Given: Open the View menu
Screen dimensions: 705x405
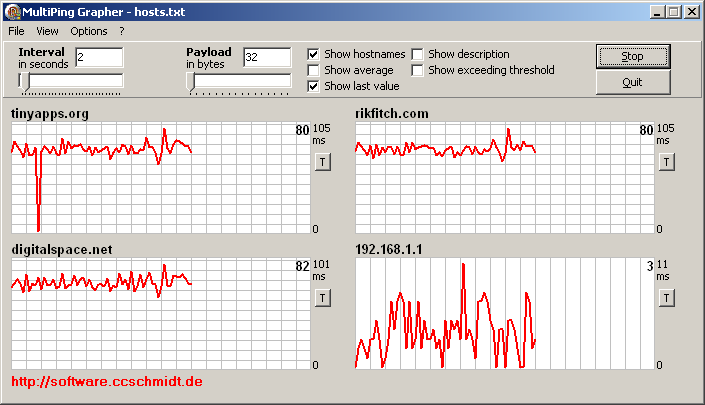Looking at the screenshot, I should pos(47,31).
